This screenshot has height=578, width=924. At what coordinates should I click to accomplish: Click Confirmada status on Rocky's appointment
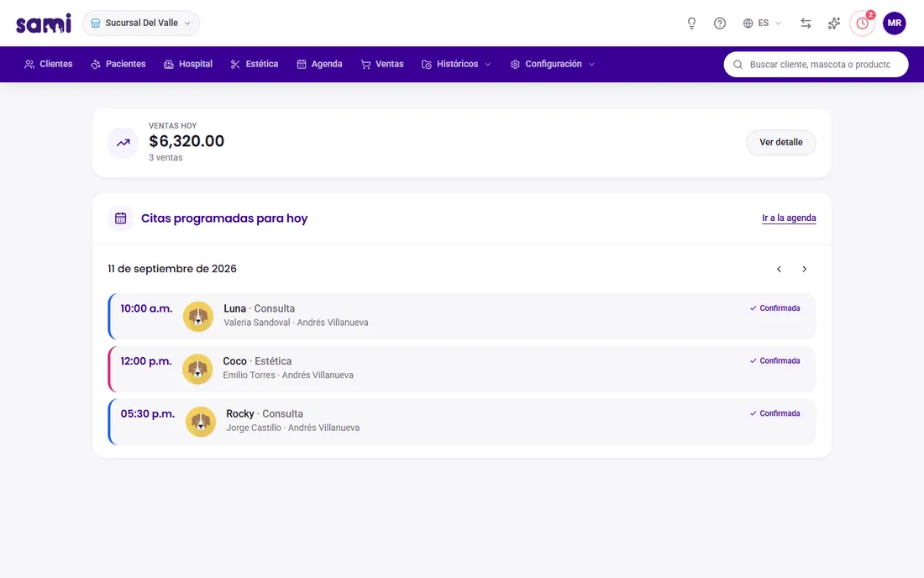pos(775,413)
